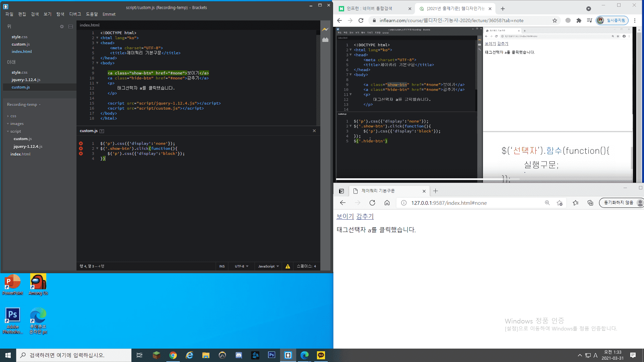Open Chrome extensions puzzle icon
Viewport: 644px width, 362px height.
(579, 20)
